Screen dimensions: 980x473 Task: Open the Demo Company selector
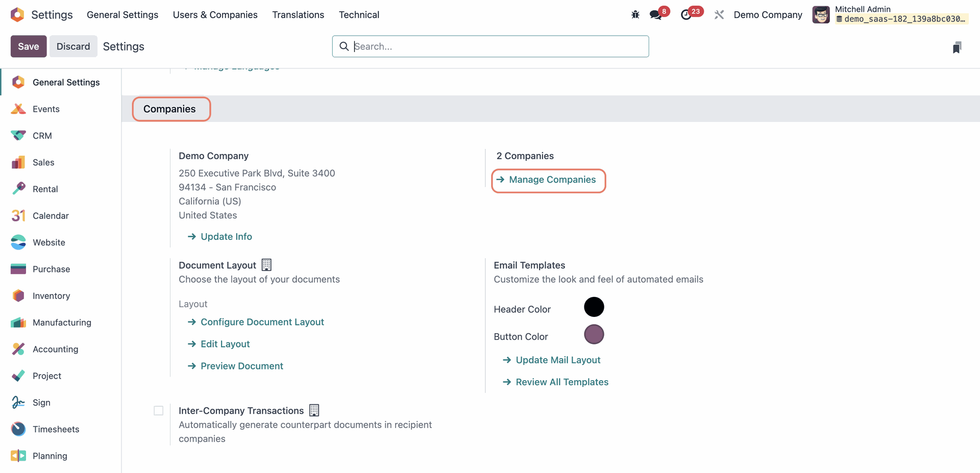(x=768, y=14)
